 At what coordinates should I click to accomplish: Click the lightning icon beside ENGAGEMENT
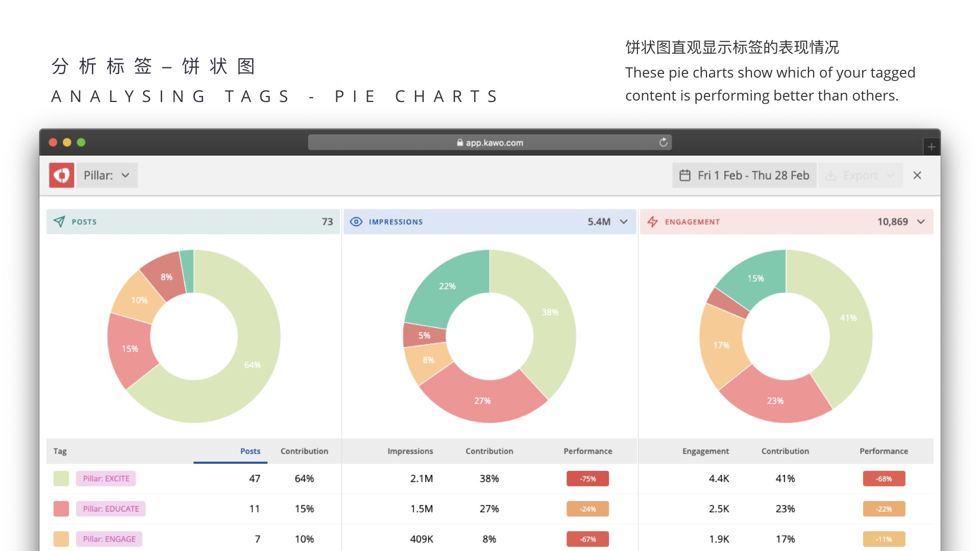tap(653, 221)
